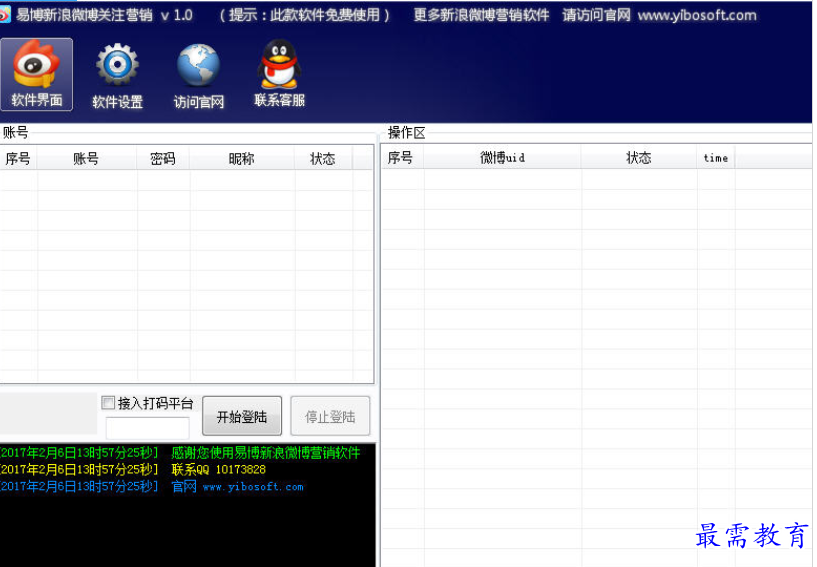Click the disabled 停止登陆 button
The width and height of the screenshot is (817, 567).
330,416
